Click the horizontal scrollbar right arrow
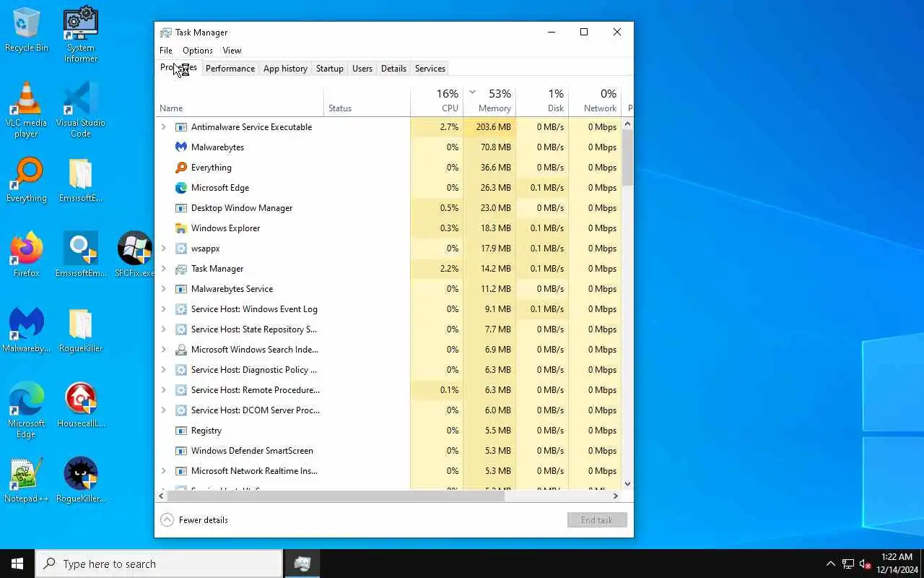 click(x=616, y=496)
